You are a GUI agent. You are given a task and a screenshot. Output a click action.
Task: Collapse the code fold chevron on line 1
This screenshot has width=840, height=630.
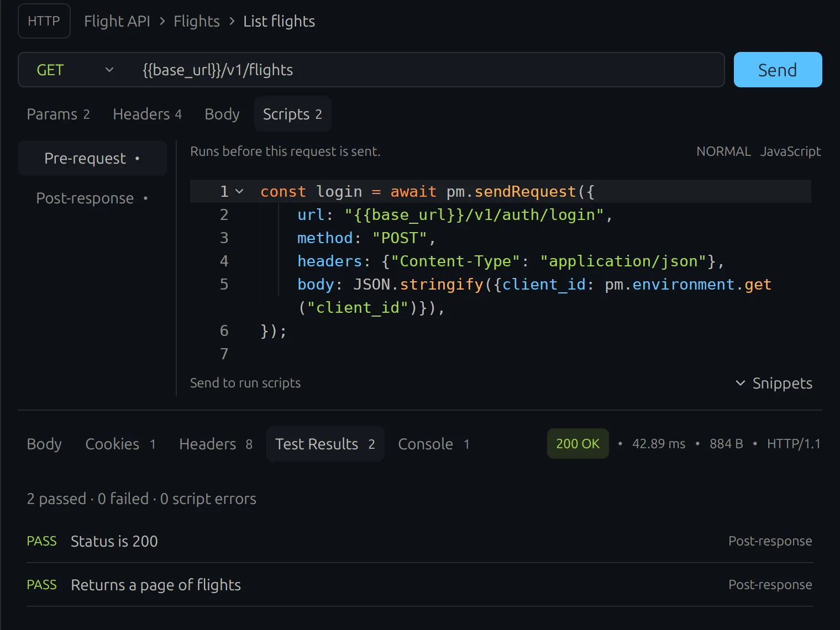click(239, 191)
